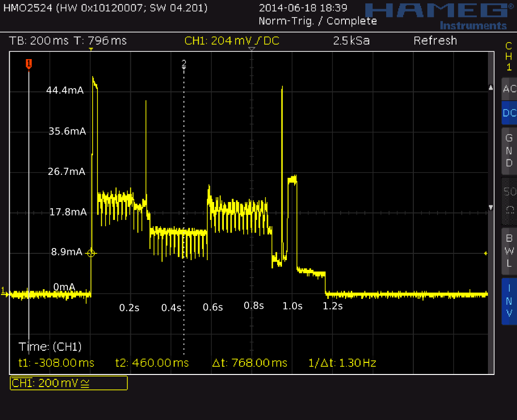Select DC coupling softkey
This screenshot has height=420, width=517.
[509, 113]
